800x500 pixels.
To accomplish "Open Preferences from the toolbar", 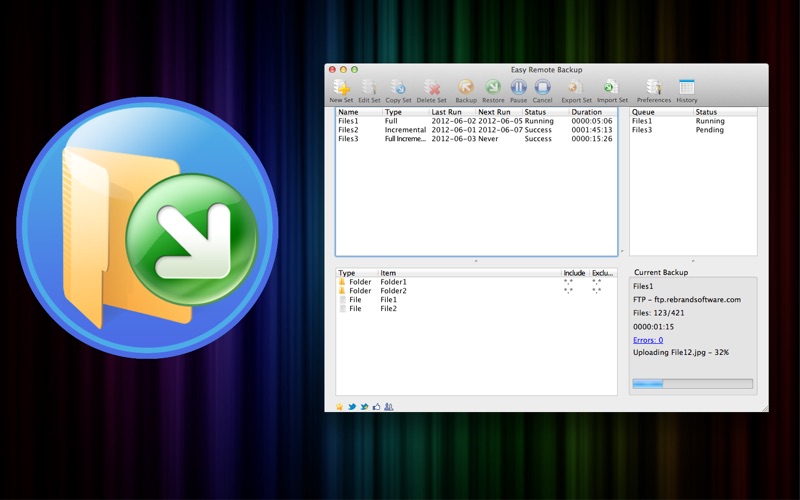I will point(654,88).
